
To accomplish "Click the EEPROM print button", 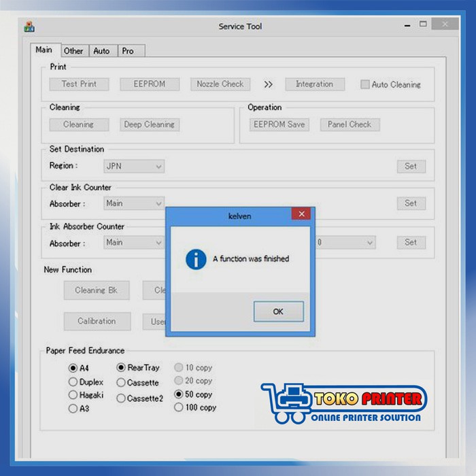I will (x=150, y=84).
